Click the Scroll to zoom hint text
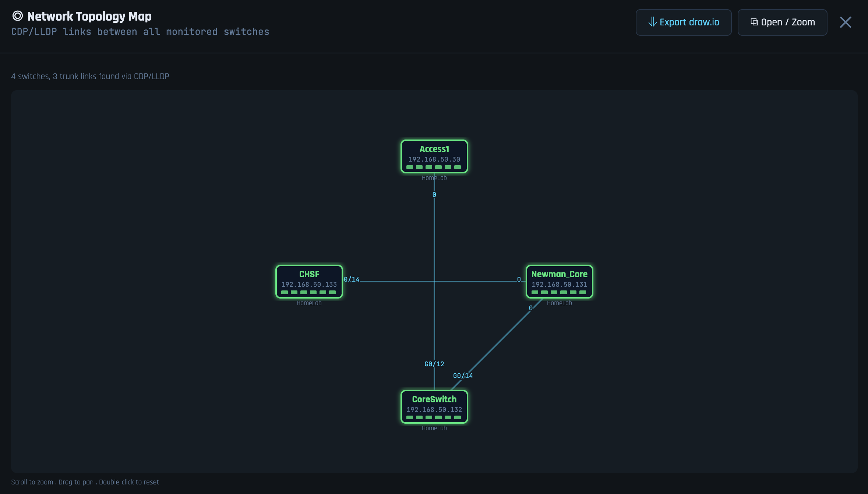This screenshot has height=494, width=868. (85, 482)
